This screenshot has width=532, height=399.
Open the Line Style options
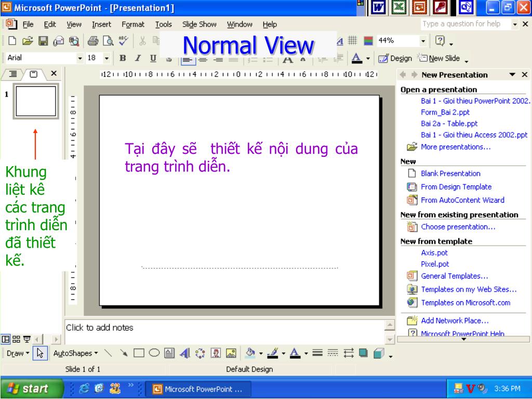317,353
